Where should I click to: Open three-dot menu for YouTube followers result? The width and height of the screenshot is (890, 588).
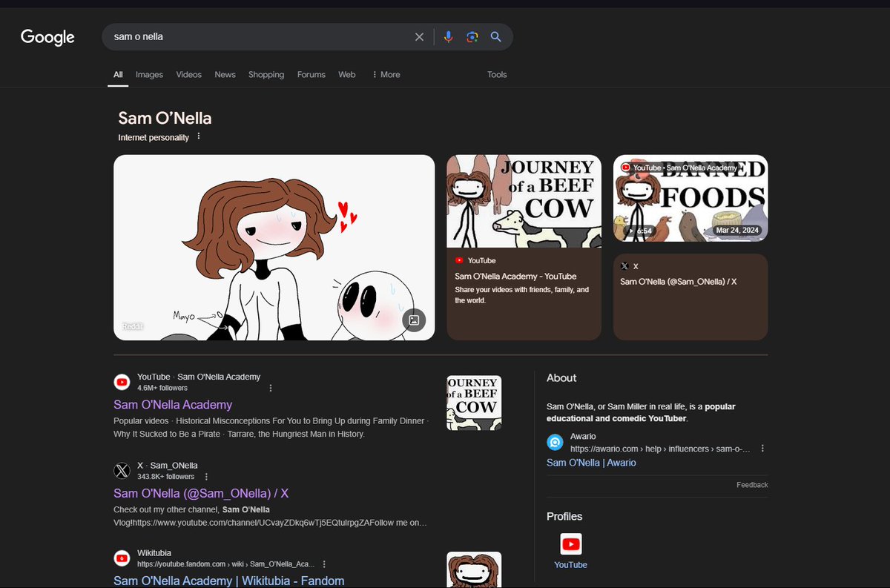click(x=271, y=388)
